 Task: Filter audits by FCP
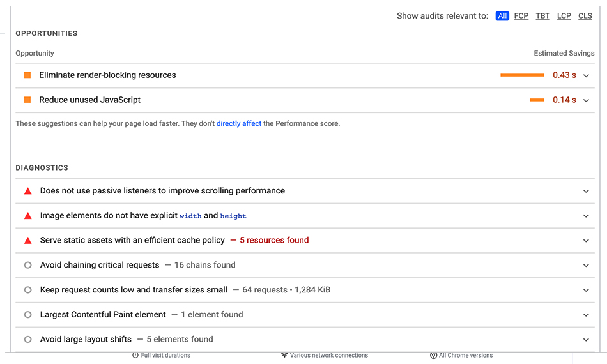(x=521, y=16)
